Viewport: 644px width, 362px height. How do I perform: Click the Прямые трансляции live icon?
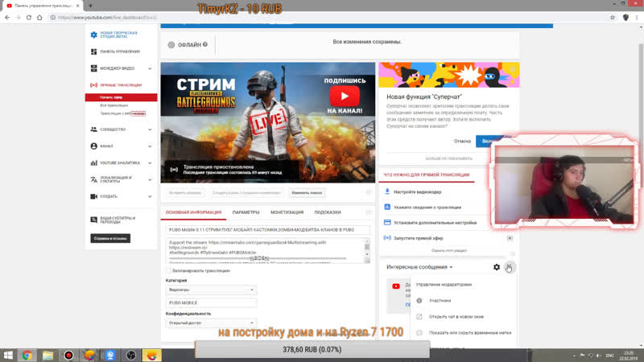93,85
